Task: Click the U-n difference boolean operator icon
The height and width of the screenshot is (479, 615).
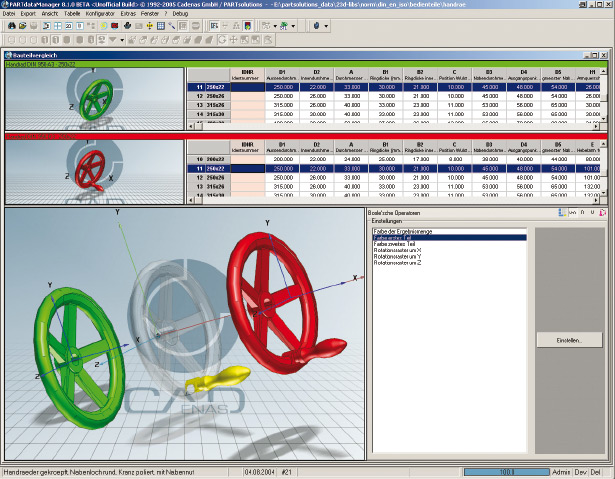Action: pos(573,212)
